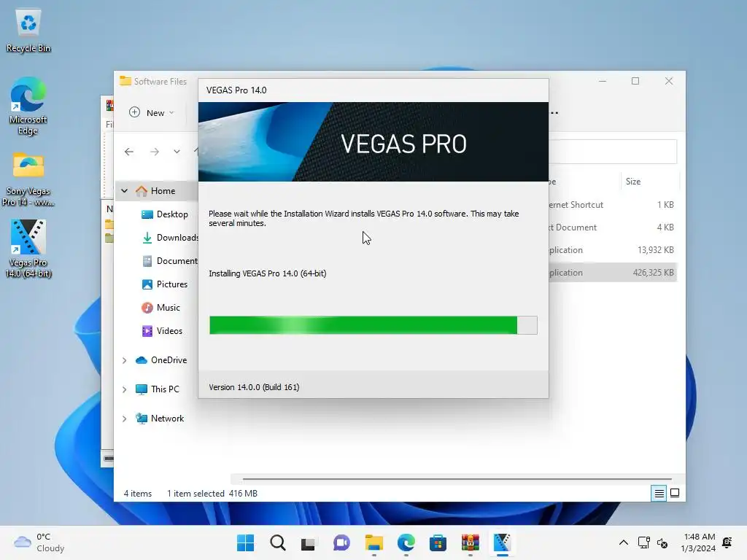
Task: Show hidden system tray icons
Action: 623,542
